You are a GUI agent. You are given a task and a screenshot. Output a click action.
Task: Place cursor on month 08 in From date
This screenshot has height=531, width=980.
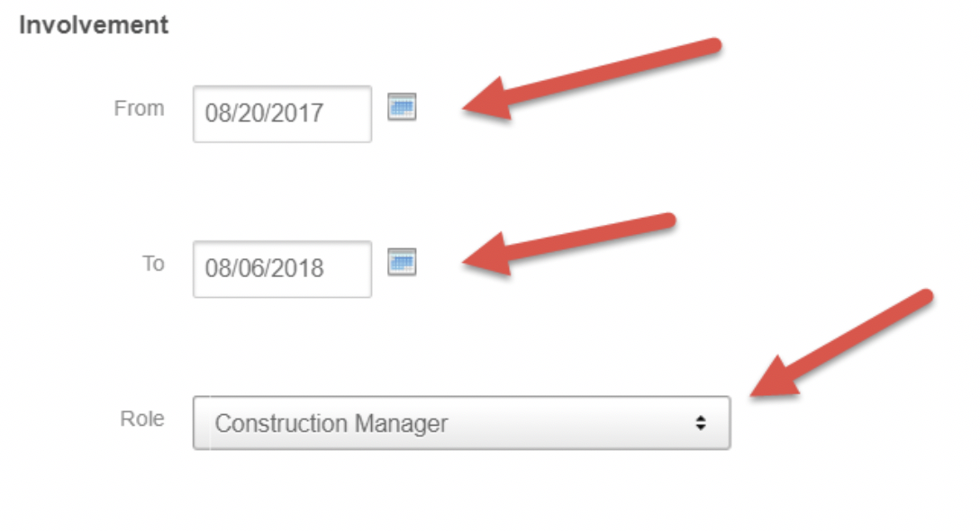pos(216,114)
